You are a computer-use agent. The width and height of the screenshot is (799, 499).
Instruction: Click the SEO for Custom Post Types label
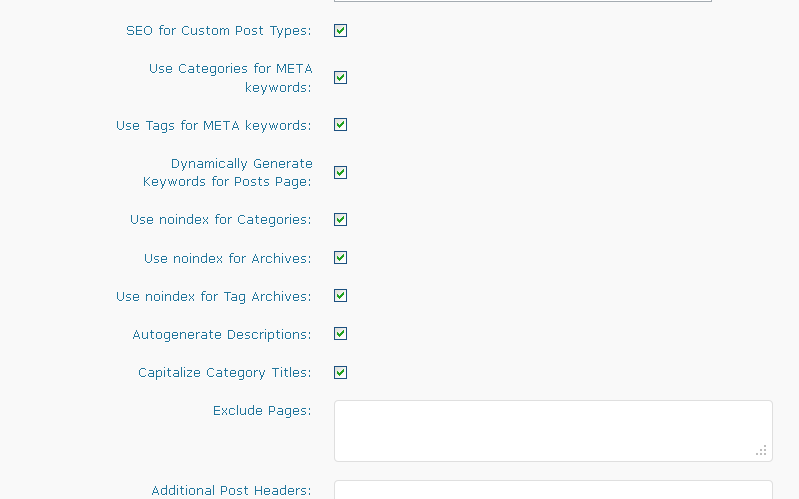click(219, 31)
